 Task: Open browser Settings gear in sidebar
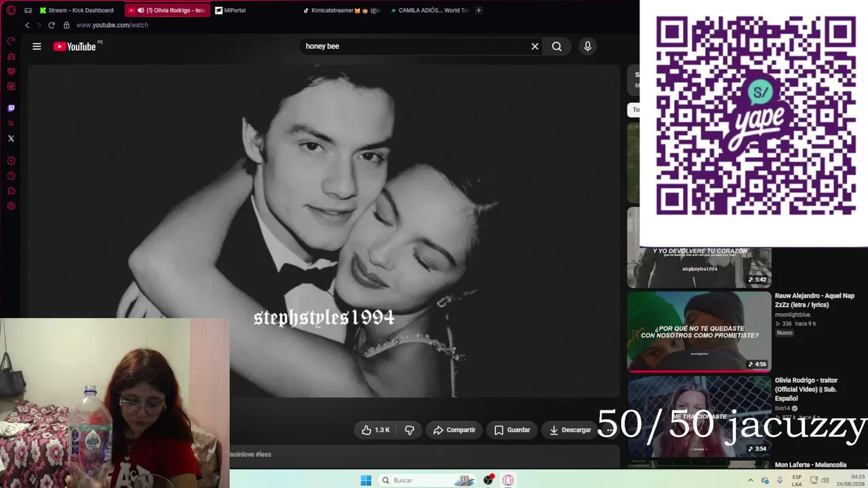pyautogui.click(x=11, y=206)
